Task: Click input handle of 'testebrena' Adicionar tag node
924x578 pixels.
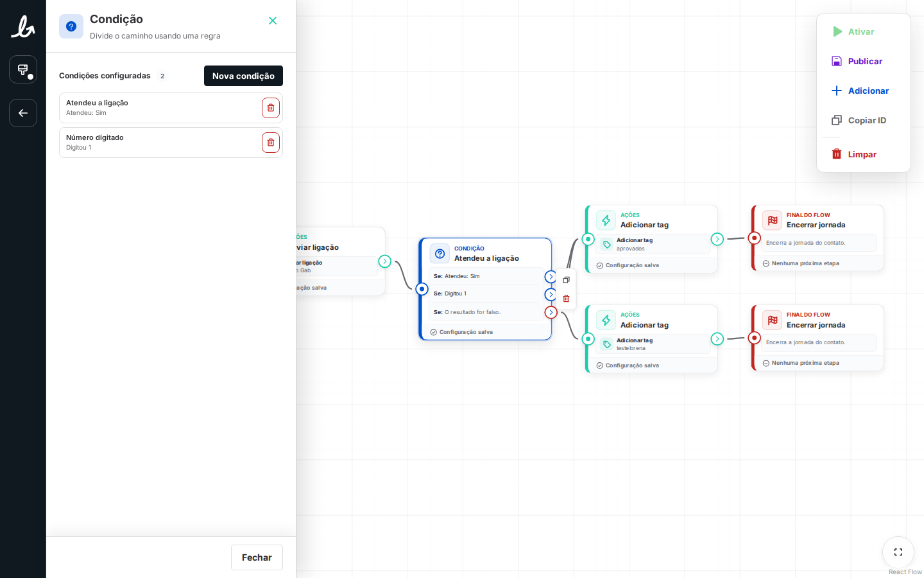Action: (588, 338)
